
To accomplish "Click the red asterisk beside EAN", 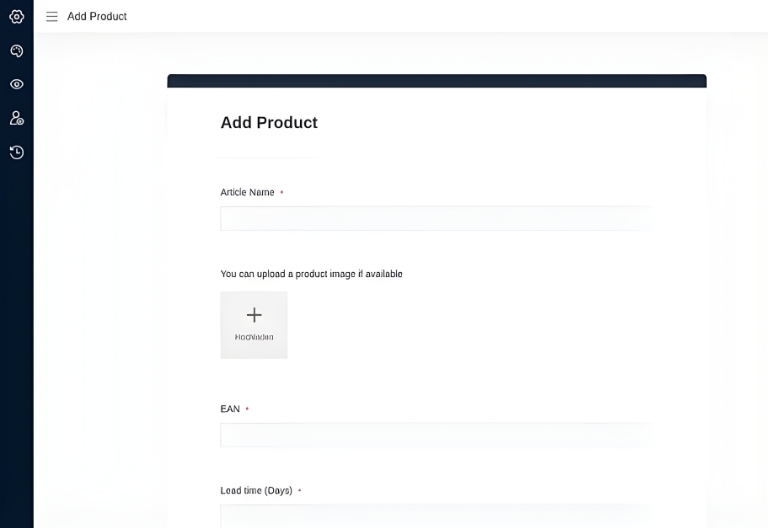I will point(247,409).
